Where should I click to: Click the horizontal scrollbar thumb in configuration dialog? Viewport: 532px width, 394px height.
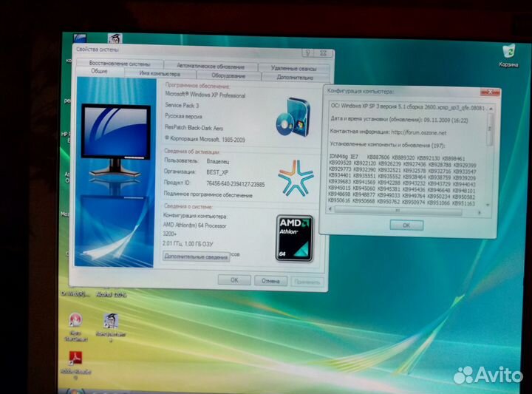398,211
